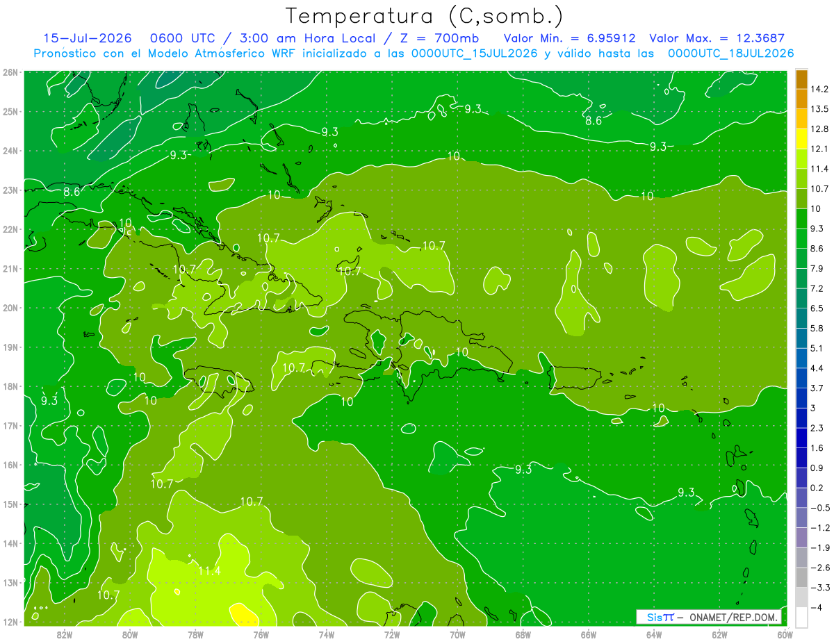
Task: Click "Valor Min. = 6.95912" text
Action: click(x=569, y=38)
